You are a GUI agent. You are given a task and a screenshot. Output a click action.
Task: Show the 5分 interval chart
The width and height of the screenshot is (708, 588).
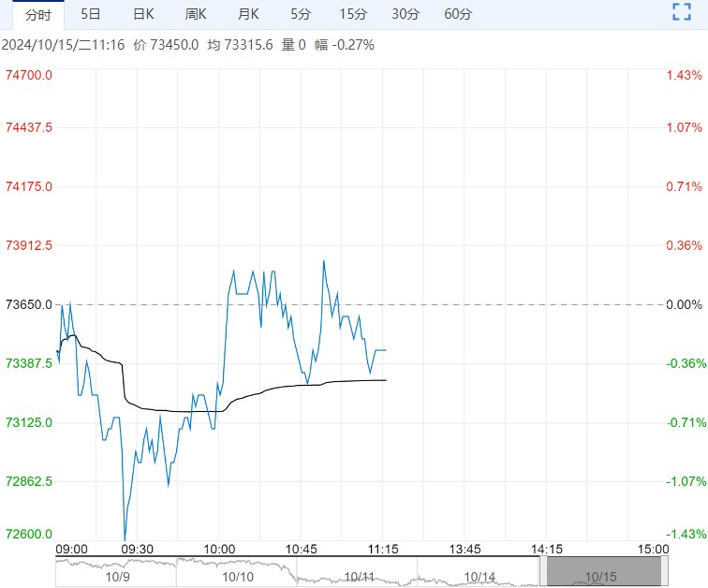301,14
